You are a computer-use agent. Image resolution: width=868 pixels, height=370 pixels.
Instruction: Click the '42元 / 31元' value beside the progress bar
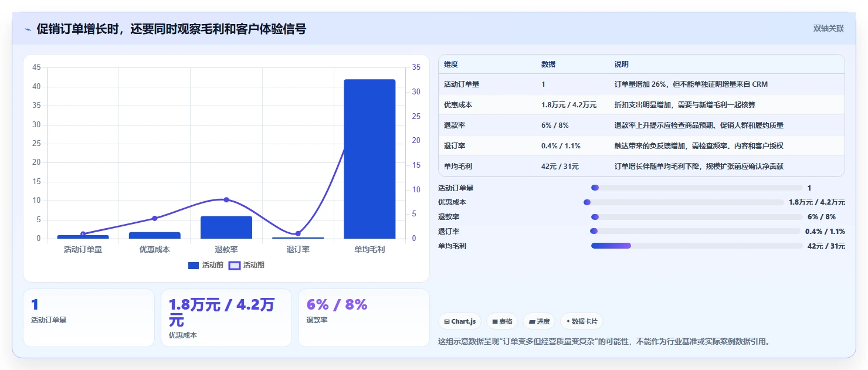826,246
